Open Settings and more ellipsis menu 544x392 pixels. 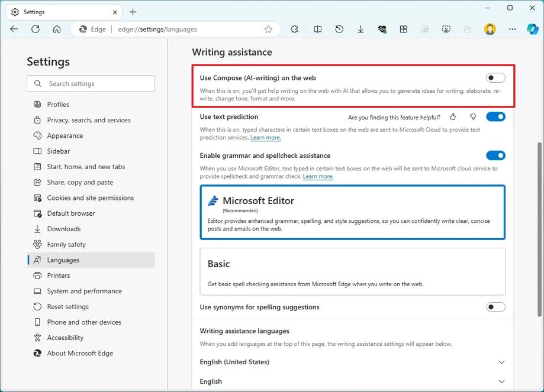(x=513, y=29)
